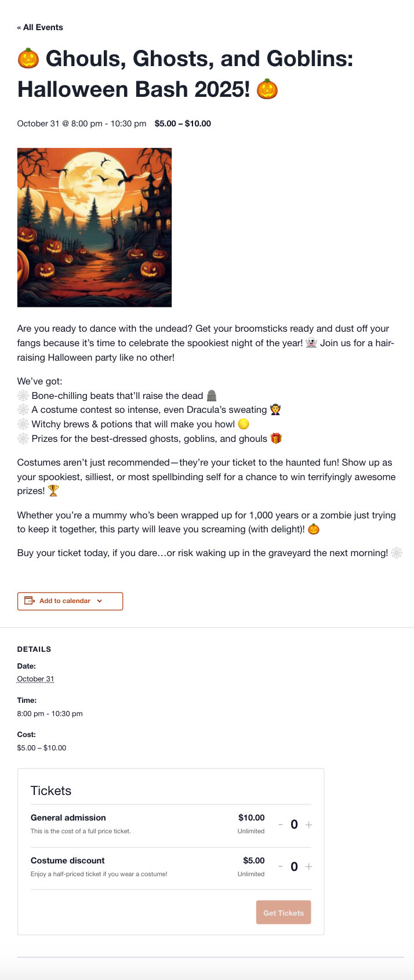Focus the General admission quantity field
Viewport: 414px width, 980px height.
[295, 825]
